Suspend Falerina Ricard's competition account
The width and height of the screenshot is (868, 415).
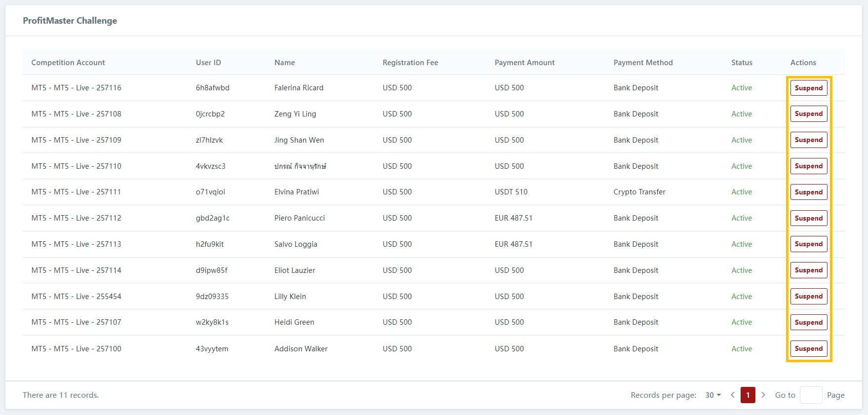(808, 88)
